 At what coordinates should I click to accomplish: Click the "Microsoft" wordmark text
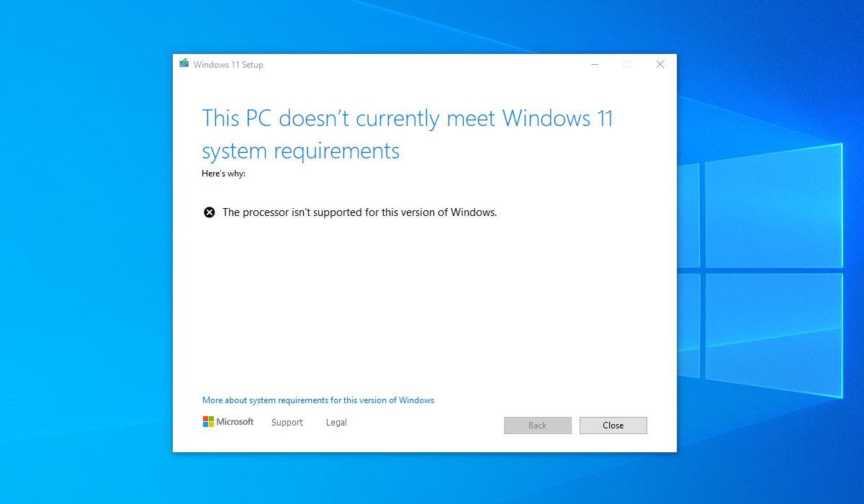(235, 422)
